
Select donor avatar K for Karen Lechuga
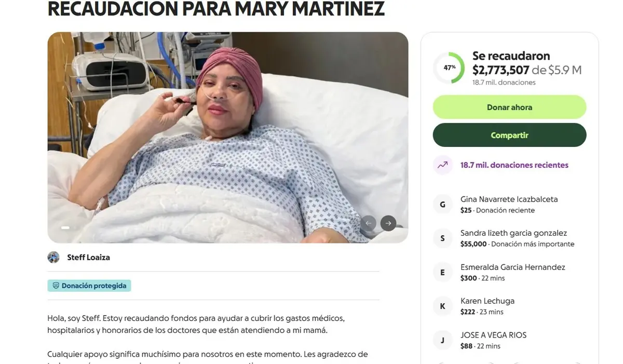point(442,306)
